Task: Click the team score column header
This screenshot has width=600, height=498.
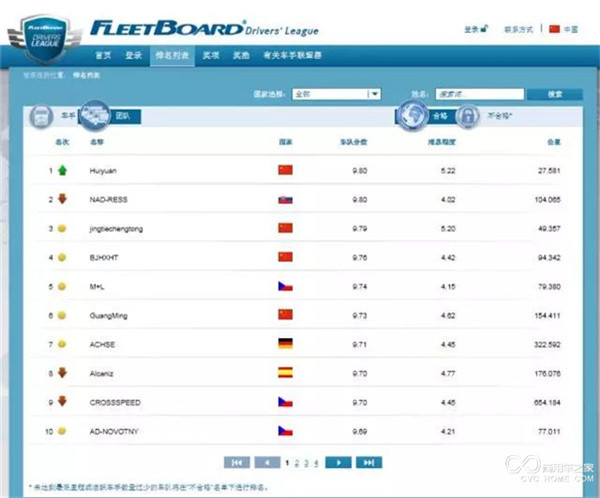Action: point(354,142)
